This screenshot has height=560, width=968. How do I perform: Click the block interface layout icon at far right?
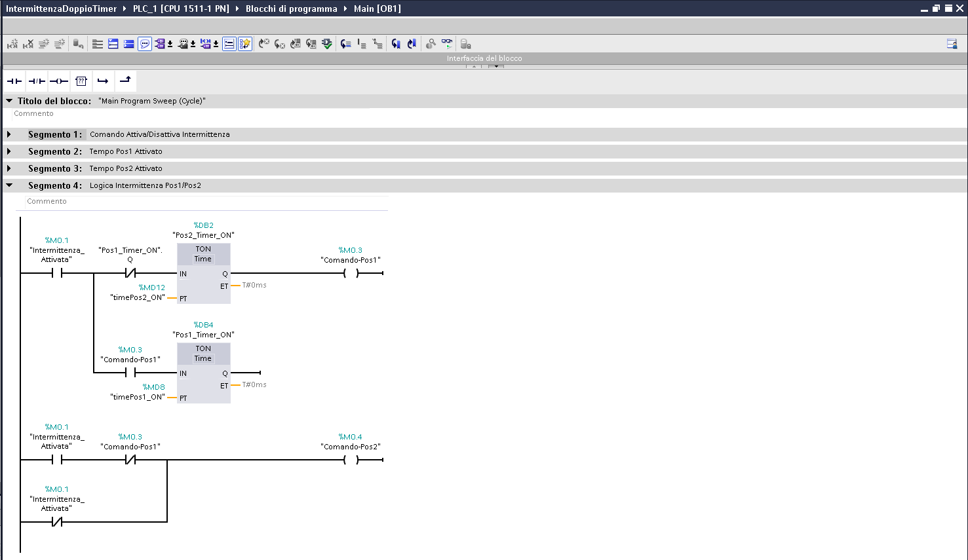[x=952, y=44]
